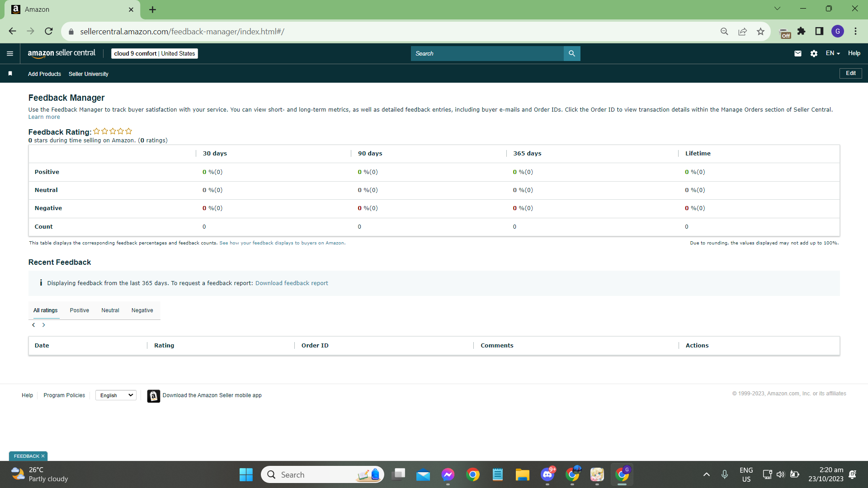Open the volume control in tray

pos(781,474)
